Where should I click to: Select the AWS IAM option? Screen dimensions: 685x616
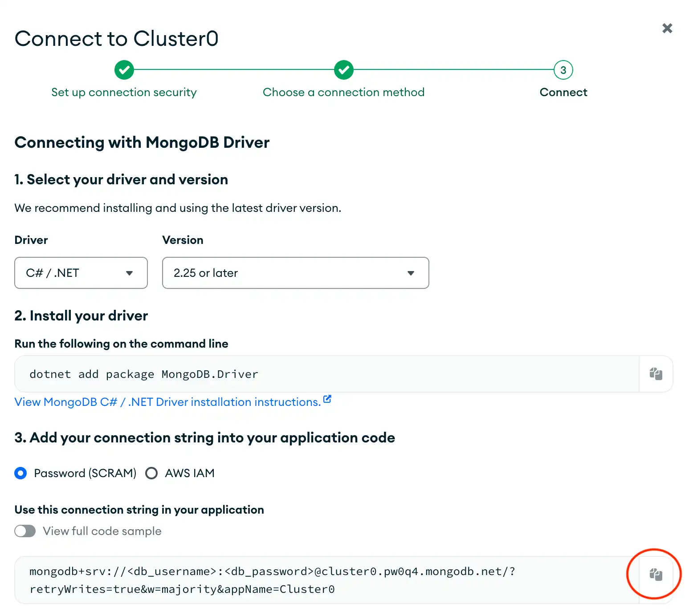[151, 473]
